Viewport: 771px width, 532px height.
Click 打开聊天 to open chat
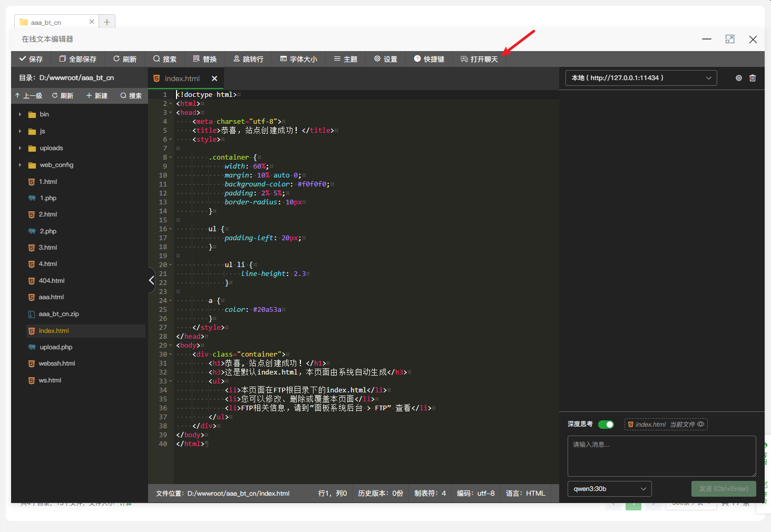[479, 59]
